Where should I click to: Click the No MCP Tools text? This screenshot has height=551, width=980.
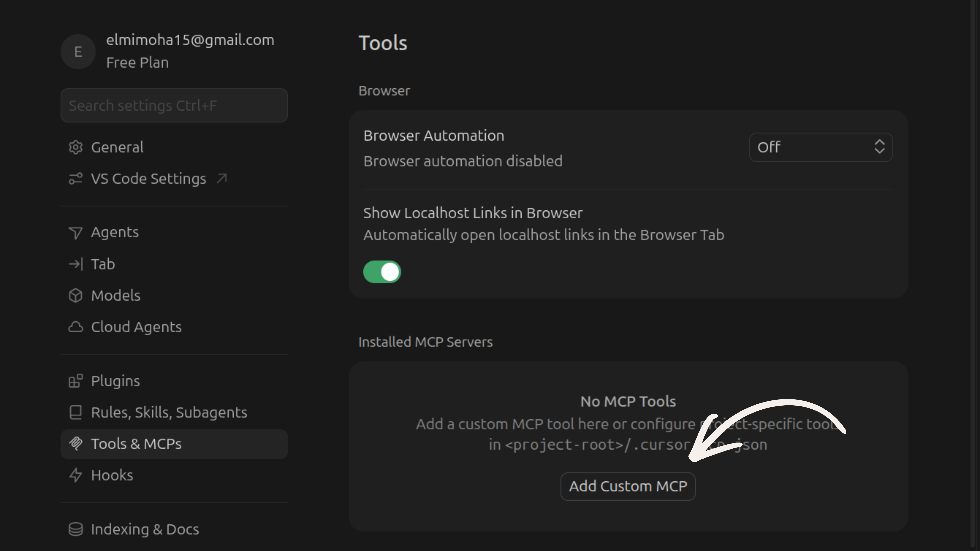pos(628,402)
